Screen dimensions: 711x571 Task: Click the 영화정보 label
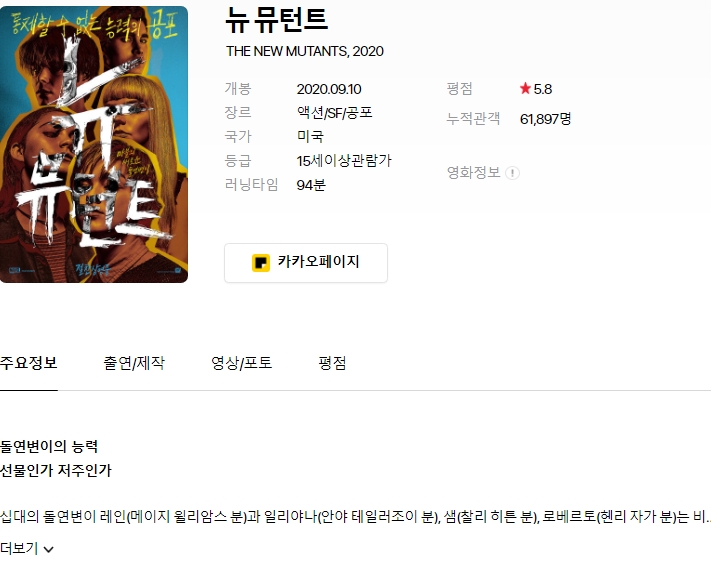tap(473, 172)
